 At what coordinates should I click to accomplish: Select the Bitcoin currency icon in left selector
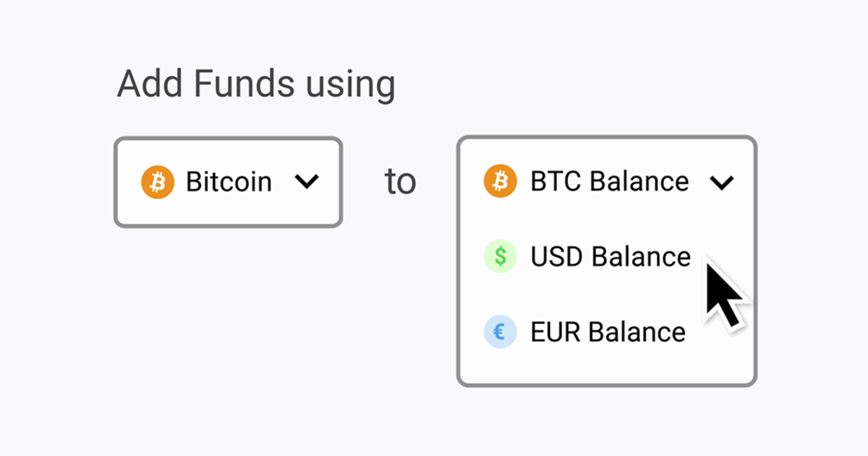click(158, 181)
